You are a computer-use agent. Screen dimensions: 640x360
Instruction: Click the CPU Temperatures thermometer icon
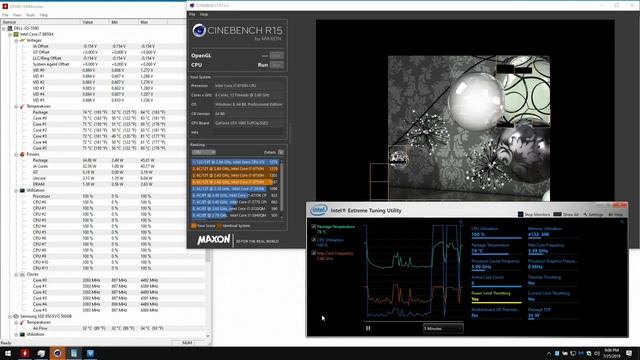[22, 107]
